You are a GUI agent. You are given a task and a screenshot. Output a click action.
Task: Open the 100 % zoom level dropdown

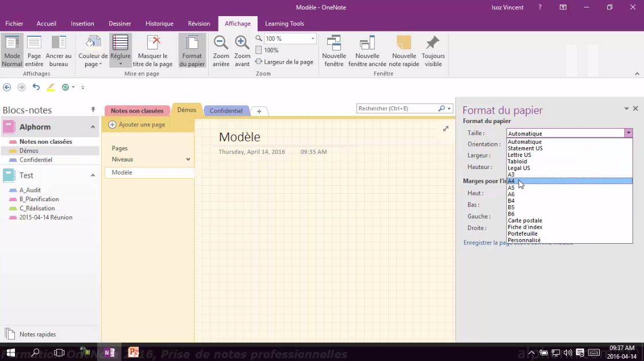click(313, 39)
